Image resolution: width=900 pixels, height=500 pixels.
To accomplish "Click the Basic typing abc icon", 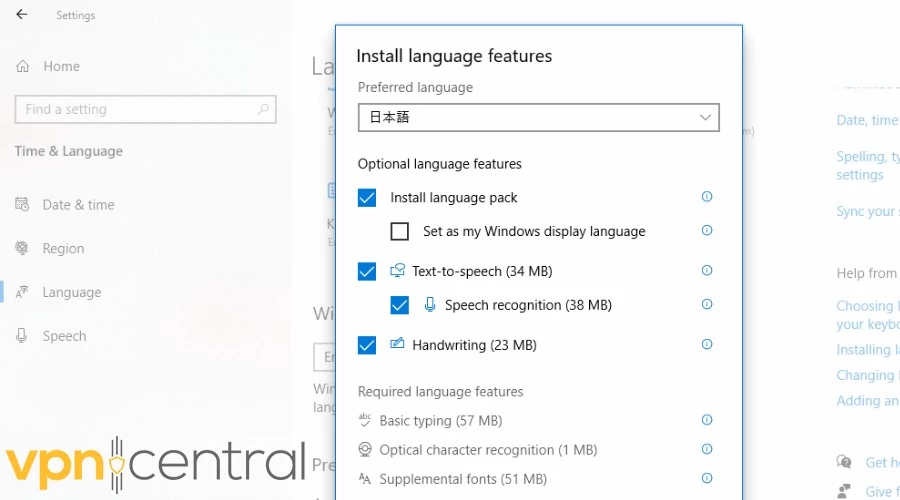I will tap(364, 420).
